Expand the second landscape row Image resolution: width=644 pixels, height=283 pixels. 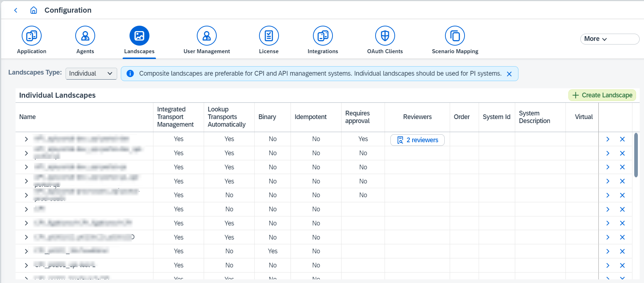[x=26, y=153]
